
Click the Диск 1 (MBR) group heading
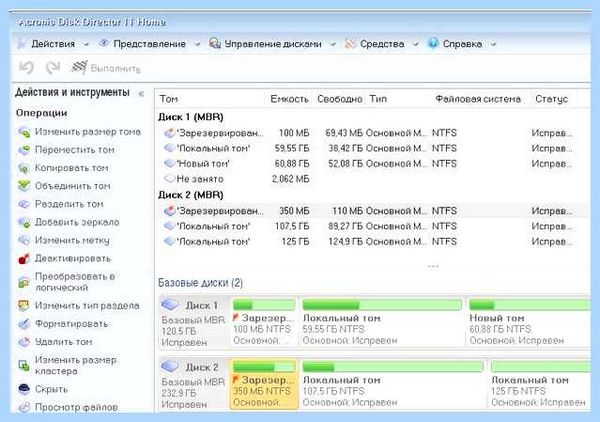pos(191,117)
